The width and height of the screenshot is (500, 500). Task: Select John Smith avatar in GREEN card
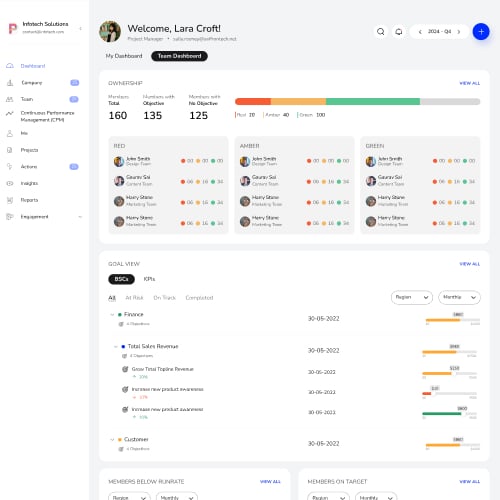click(x=371, y=161)
